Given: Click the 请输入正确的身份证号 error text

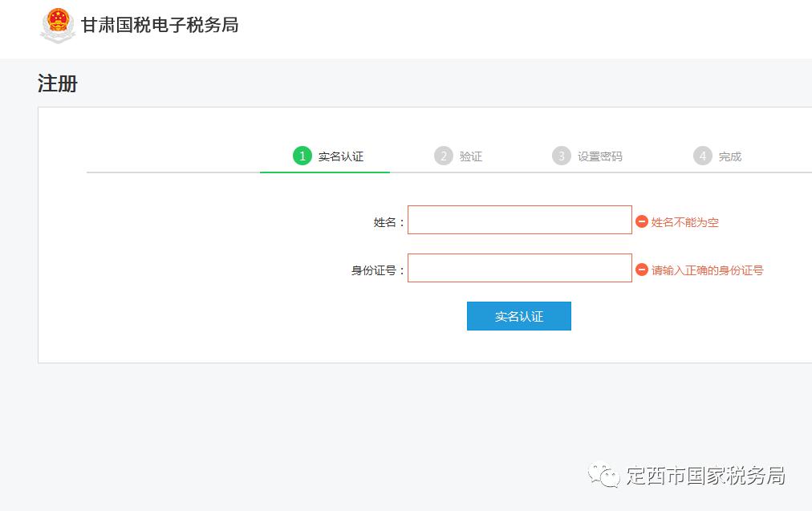Looking at the screenshot, I should coord(707,270).
